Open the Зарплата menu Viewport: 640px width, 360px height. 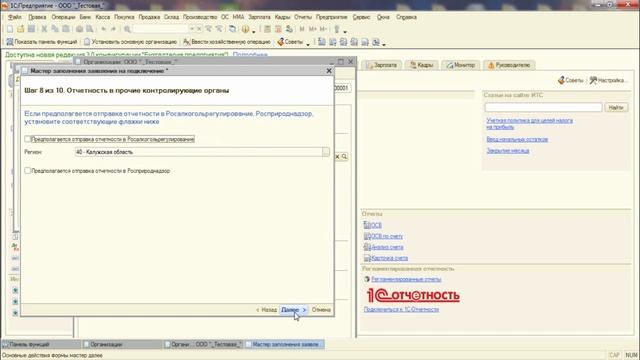coord(259,17)
